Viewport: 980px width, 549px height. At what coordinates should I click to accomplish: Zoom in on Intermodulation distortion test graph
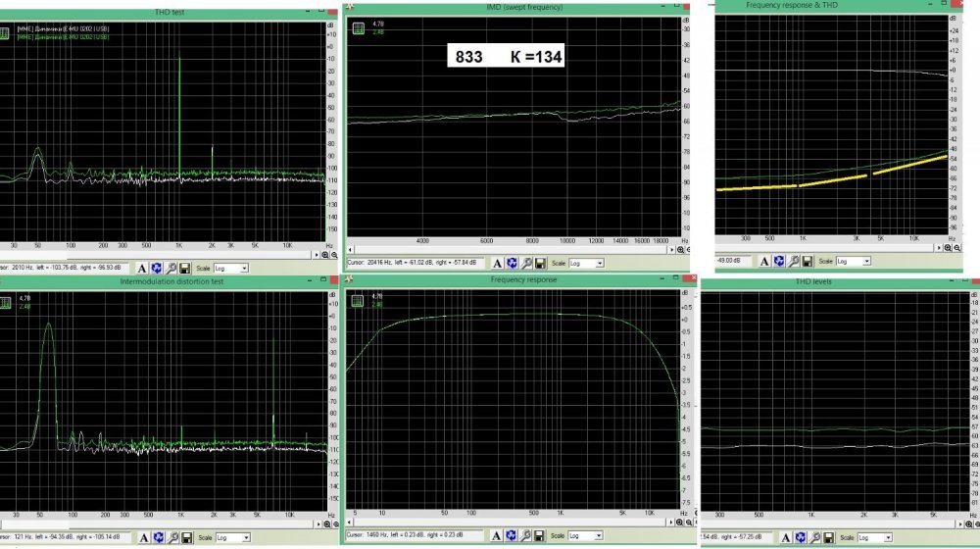click(x=326, y=524)
